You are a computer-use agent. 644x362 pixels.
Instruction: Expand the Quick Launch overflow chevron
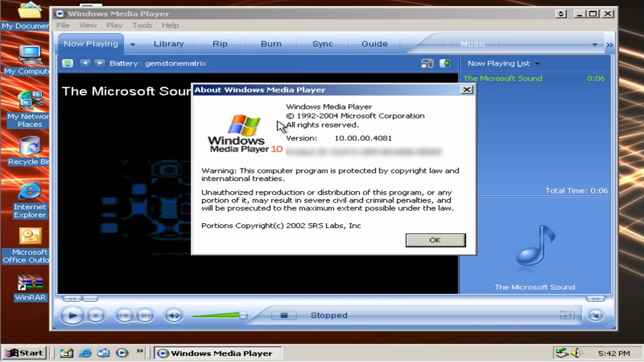pos(140,351)
